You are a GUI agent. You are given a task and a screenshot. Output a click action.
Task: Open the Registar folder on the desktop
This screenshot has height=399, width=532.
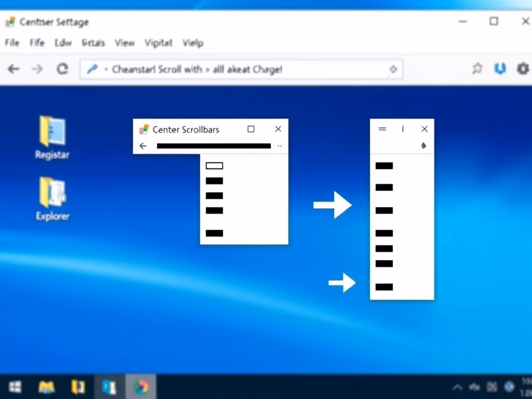[52, 136]
